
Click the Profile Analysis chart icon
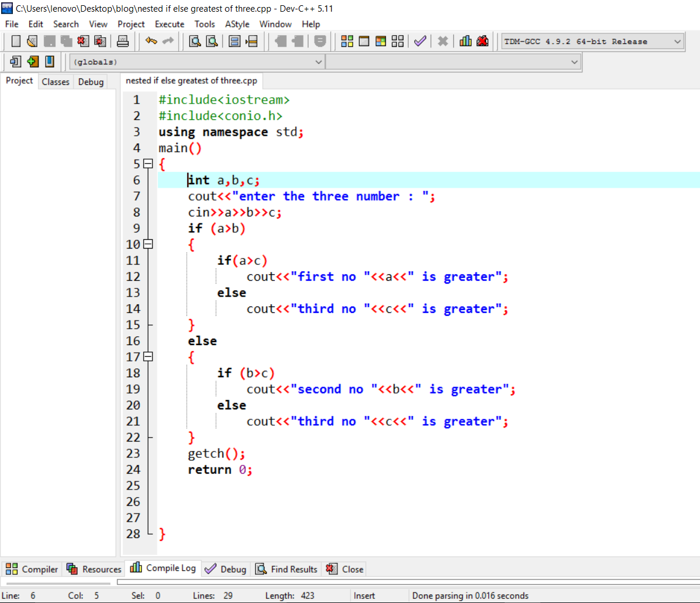(464, 41)
